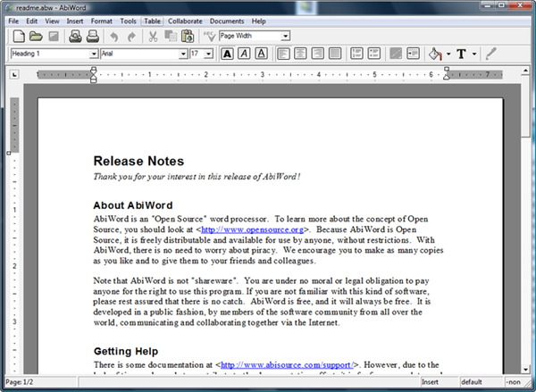Expand the Page Width zoom dropdown
The width and height of the screenshot is (536, 392).
pyautogui.click(x=285, y=36)
